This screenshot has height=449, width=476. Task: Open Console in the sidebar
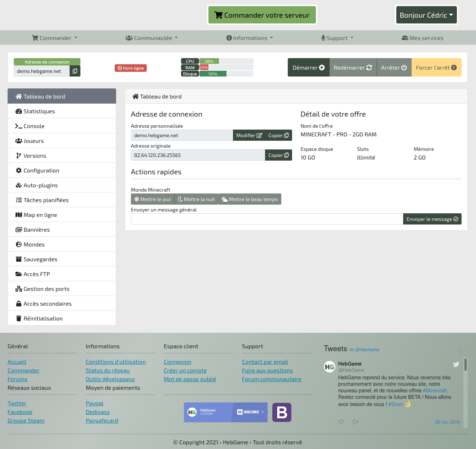click(x=62, y=126)
